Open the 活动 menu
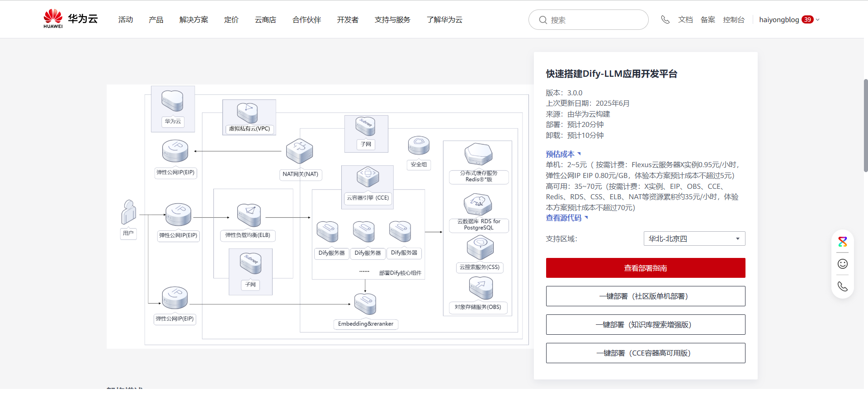The image size is (868, 393). (126, 19)
